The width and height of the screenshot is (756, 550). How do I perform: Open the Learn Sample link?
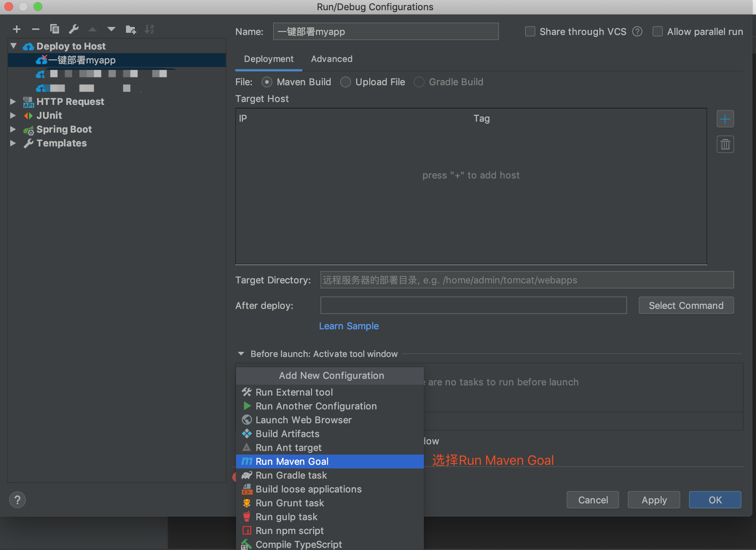tap(349, 326)
